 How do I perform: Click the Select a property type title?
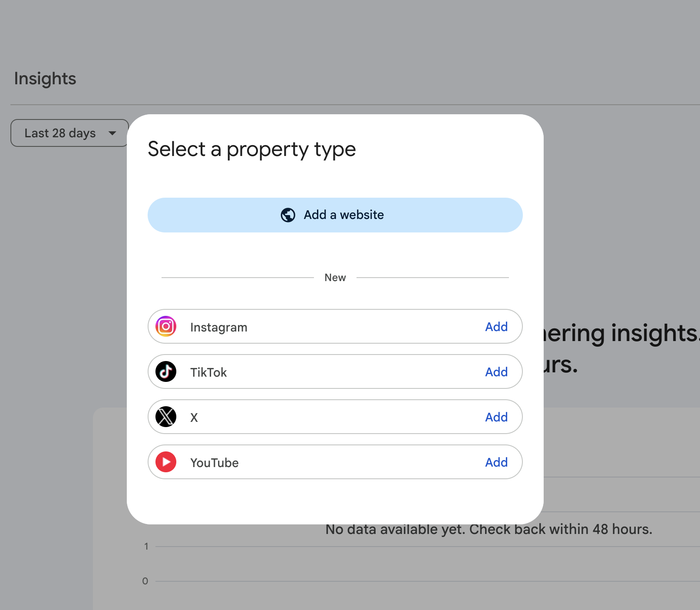pyautogui.click(x=252, y=149)
